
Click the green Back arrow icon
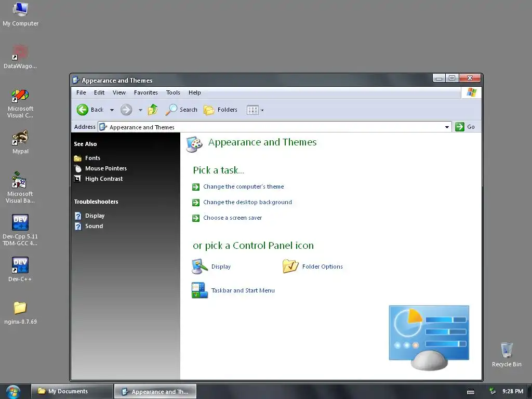[x=83, y=110]
